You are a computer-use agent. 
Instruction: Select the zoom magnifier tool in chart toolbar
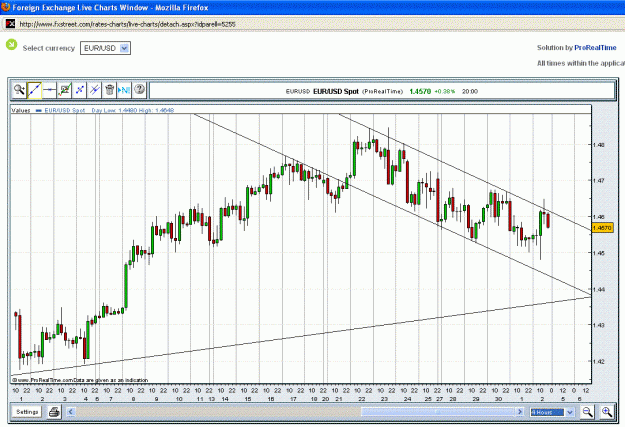click(x=19, y=90)
